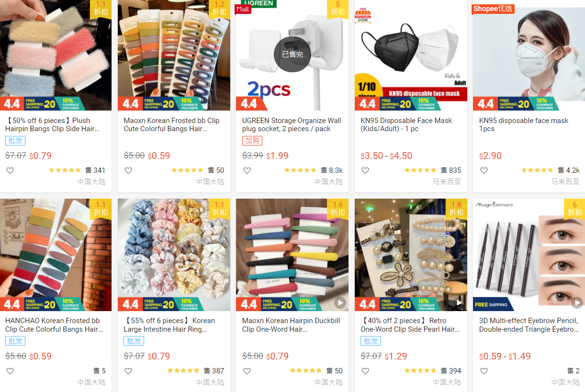Favorite the Maoxn Korean Frosted bb Clip
The width and height of the screenshot is (585, 392).
point(128,170)
